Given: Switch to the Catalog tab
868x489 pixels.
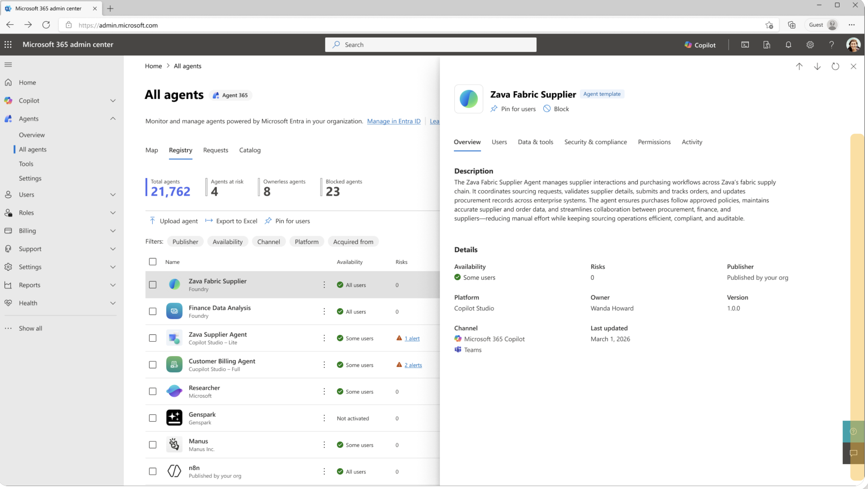Looking at the screenshot, I should 250,150.
